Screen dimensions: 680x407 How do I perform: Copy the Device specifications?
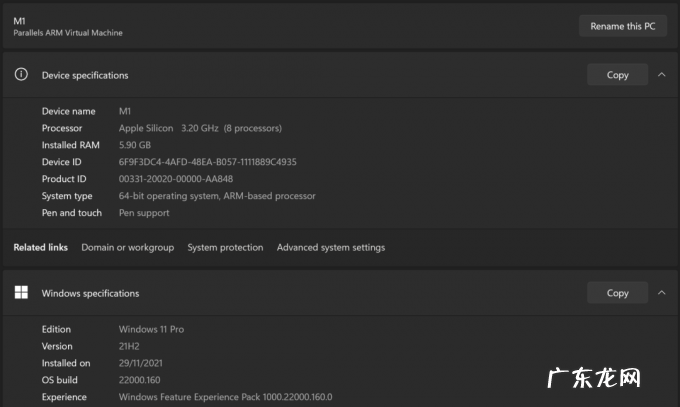point(617,75)
